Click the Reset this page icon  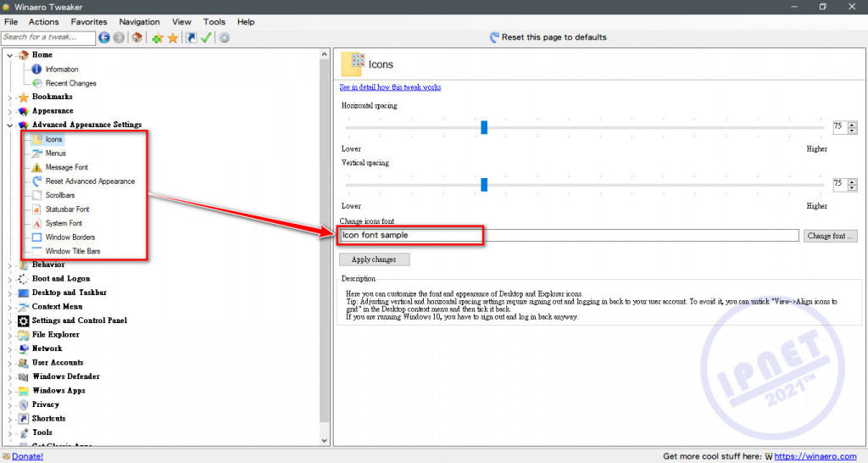click(x=494, y=37)
